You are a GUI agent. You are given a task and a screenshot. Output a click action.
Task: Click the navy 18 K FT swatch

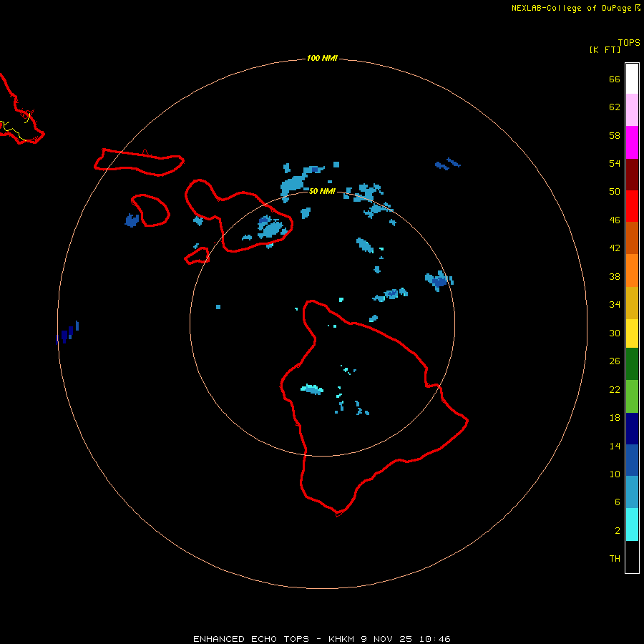tap(632, 429)
